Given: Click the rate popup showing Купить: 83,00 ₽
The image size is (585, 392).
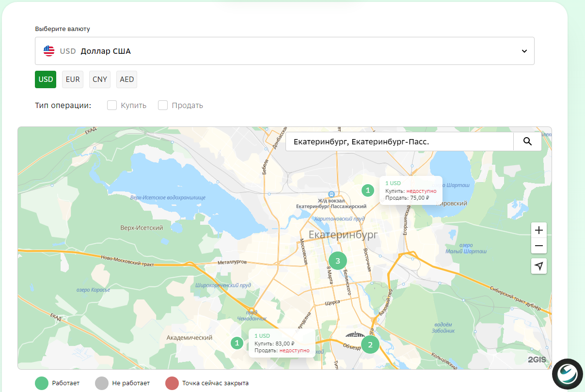Looking at the screenshot, I should pyautogui.click(x=282, y=343).
